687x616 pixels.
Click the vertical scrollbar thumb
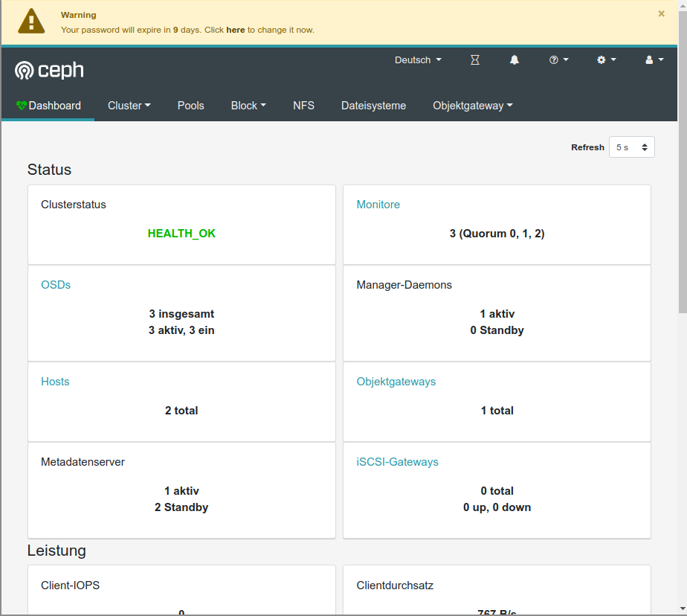(x=683, y=161)
